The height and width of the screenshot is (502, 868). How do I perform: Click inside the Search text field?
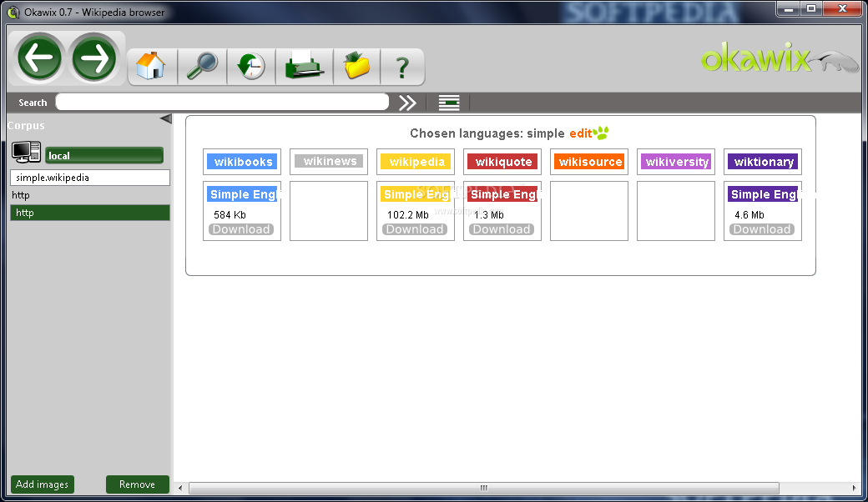click(222, 103)
